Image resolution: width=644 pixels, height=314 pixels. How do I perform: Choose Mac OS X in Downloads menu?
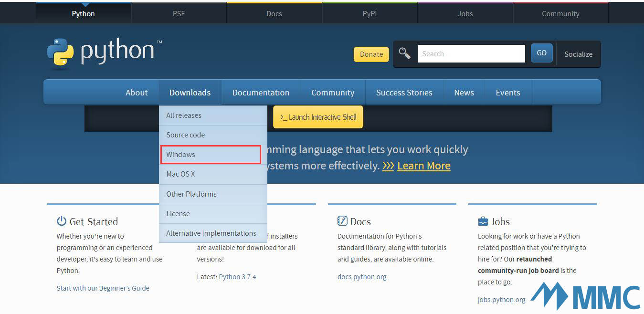[x=213, y=174]
